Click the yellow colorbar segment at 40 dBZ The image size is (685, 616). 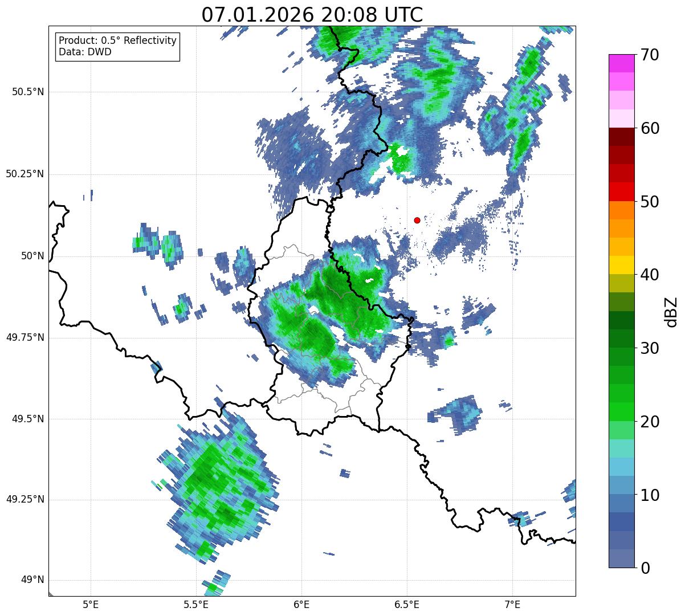click(x=621, y=265)
